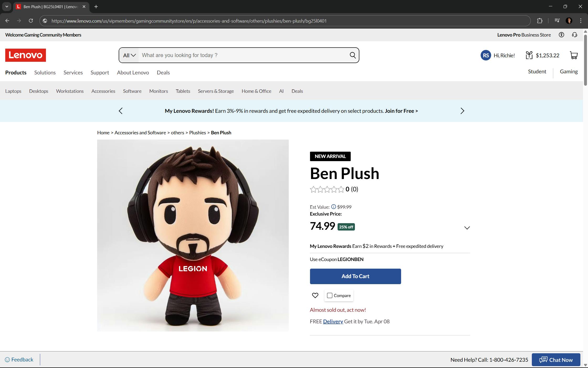This screenshot has height=368, width=588.
Task: Show previous promo banner with left arrow
Action: (x=120, y=111)
